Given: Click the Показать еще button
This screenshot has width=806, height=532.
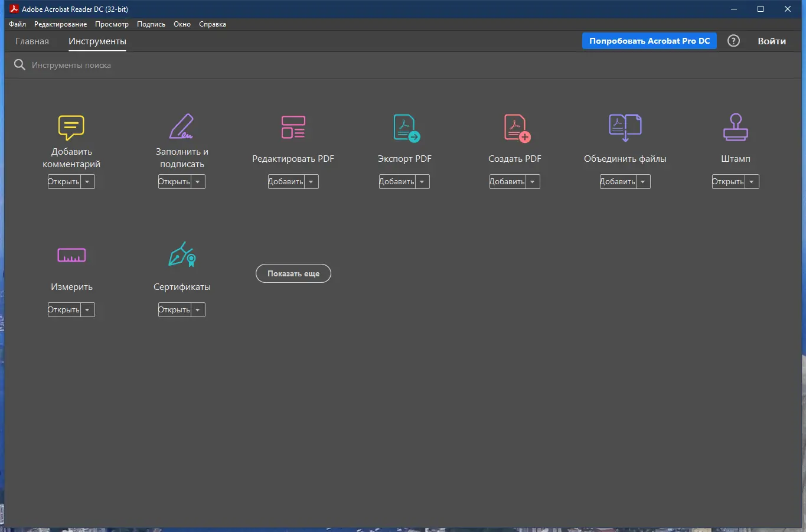Looking at the screenshot, I should coord(293,273).
